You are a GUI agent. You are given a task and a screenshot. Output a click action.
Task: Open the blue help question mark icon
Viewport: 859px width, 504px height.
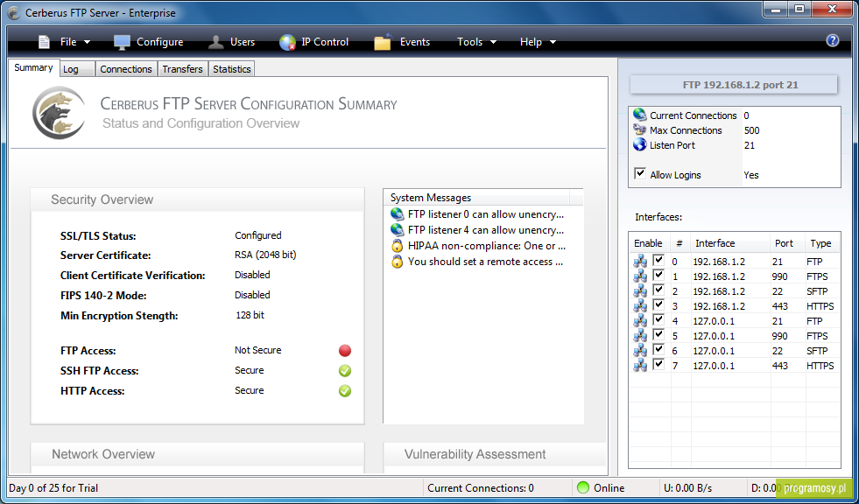click(832, 40)
